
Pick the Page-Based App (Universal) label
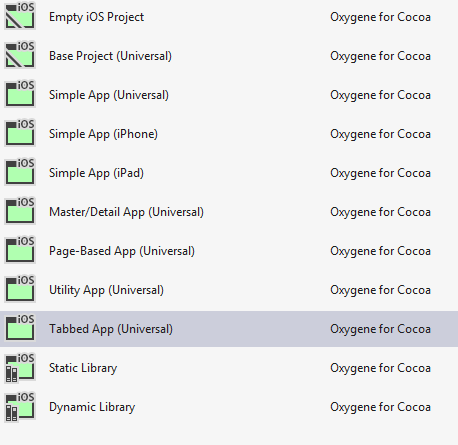coord(122,251)
